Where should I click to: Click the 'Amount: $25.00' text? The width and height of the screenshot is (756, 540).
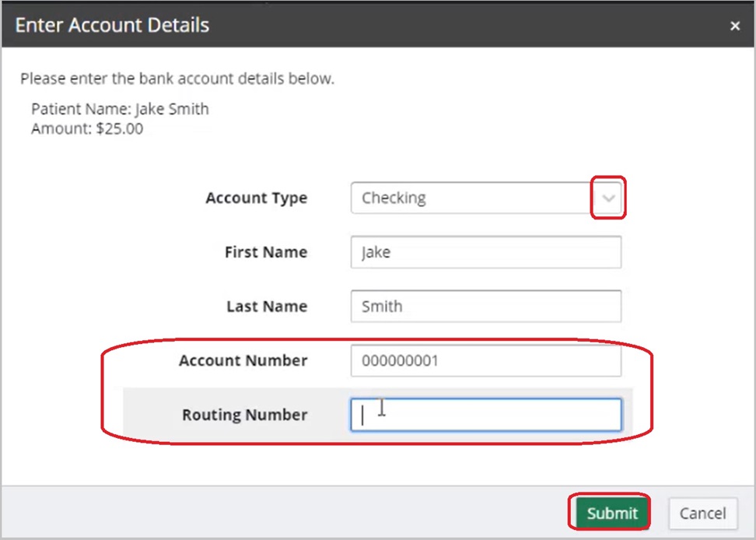point(87,128)
